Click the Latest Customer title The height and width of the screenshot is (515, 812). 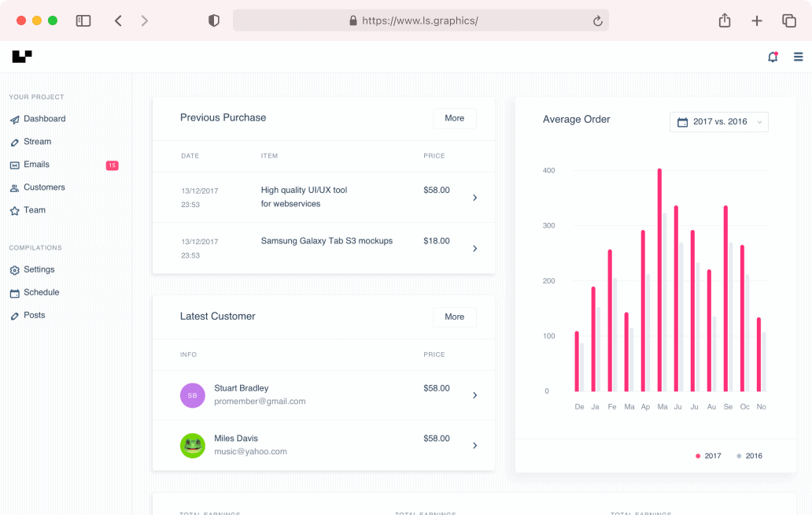tap(217, 317)
